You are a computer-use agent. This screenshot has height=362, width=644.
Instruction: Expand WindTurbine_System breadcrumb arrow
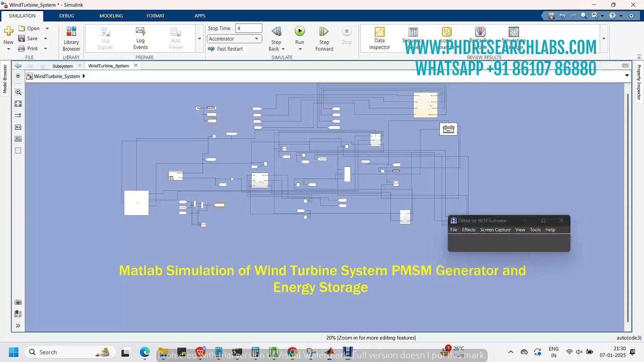click(84, 76)
